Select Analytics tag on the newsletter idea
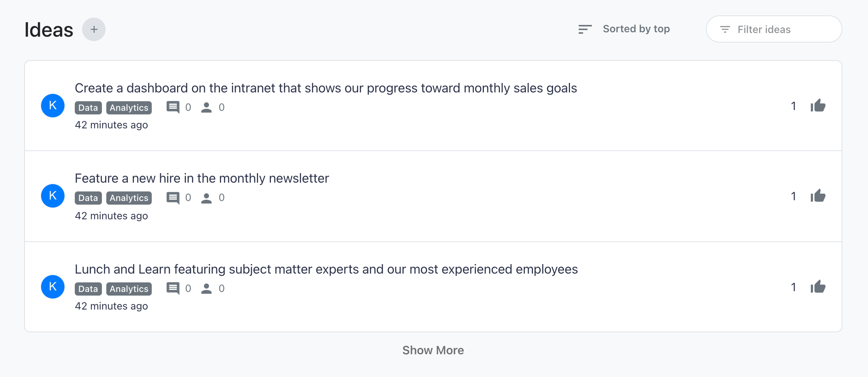868x377 pixels. click(x=129, y=198)
